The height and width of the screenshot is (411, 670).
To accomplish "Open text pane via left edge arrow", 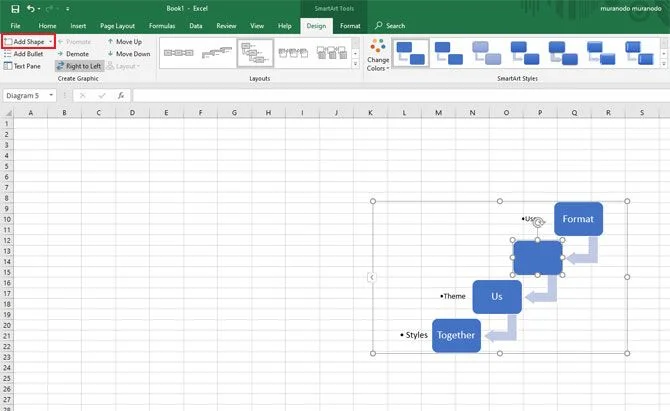I will coord(372,277).
